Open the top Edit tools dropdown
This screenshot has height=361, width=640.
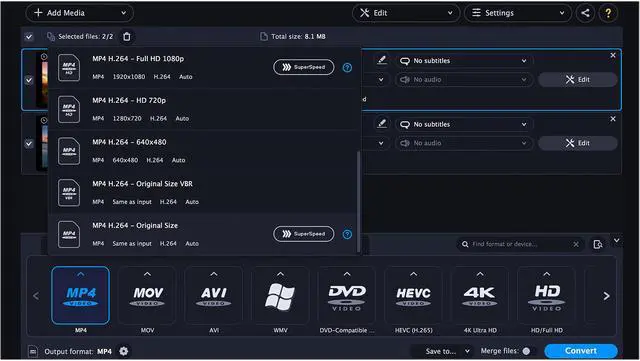[406, 13]
